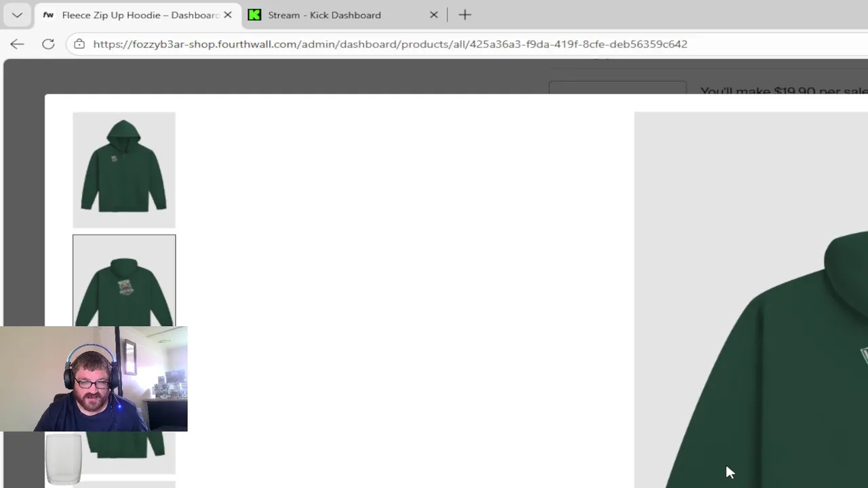This screenshot has width=868, height=488.
Task: Close the Kick Dashboard tab
Action: (434, 15)
